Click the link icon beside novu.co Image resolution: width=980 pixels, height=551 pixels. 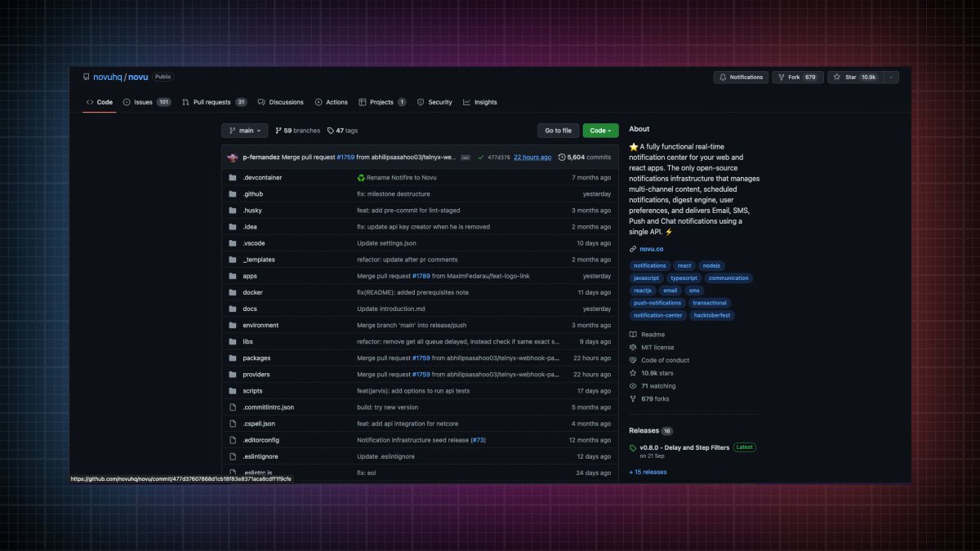point(631,248)
